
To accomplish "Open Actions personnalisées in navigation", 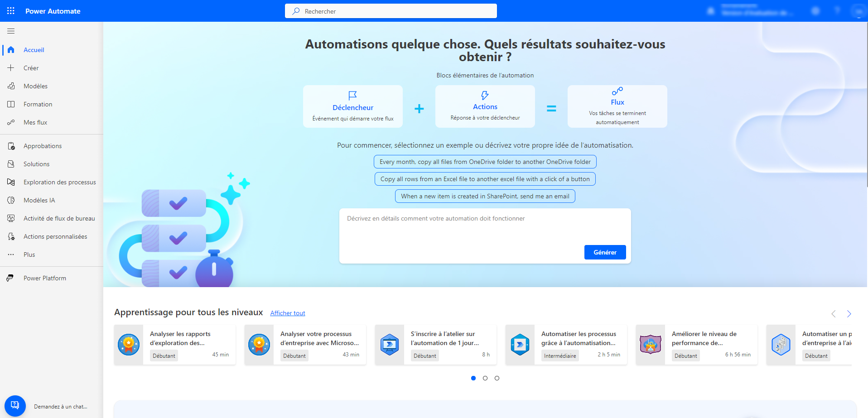I will point(55,236).
